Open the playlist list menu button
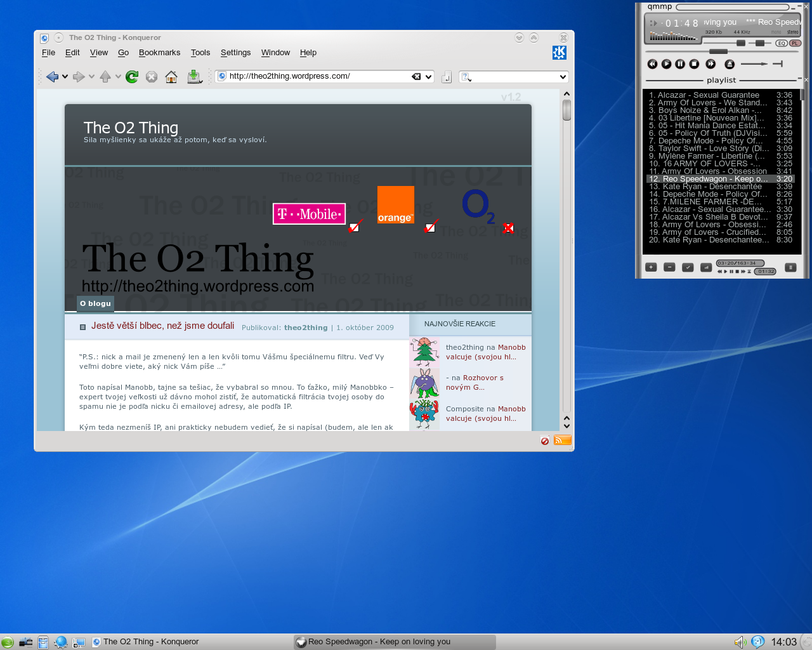 [x=790, y=267]
